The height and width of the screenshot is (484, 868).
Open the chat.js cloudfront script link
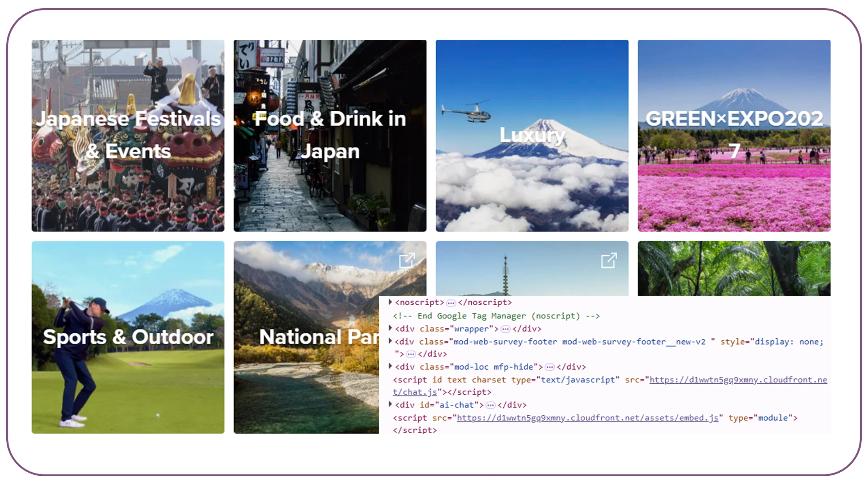click(x=742, y=379)
